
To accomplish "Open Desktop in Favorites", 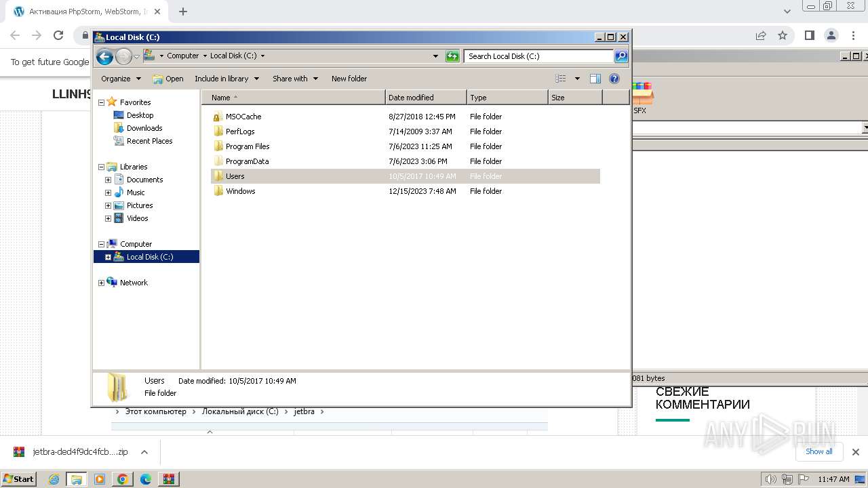I will [x=140, y=115].
